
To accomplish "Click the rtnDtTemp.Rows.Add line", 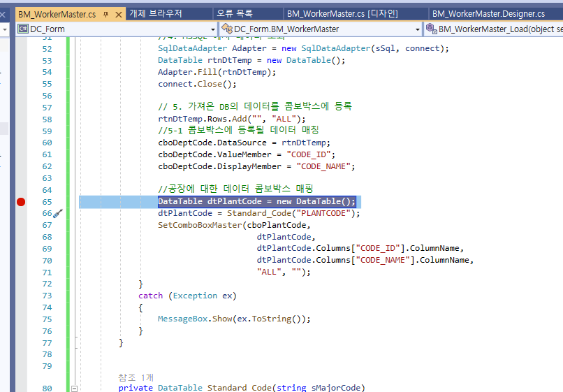I will pyautogui.click(x=232, y=119).
